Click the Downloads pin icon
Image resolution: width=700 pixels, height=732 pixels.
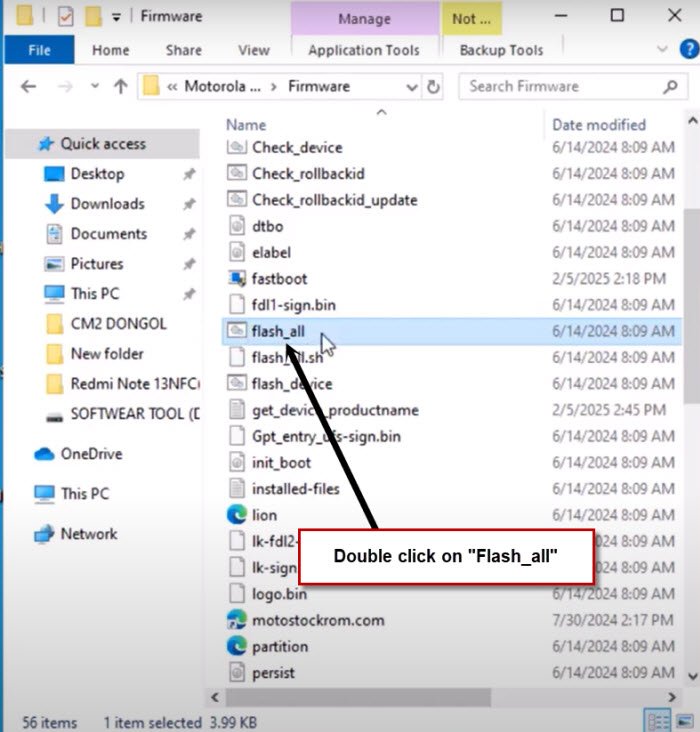point(189,204)
